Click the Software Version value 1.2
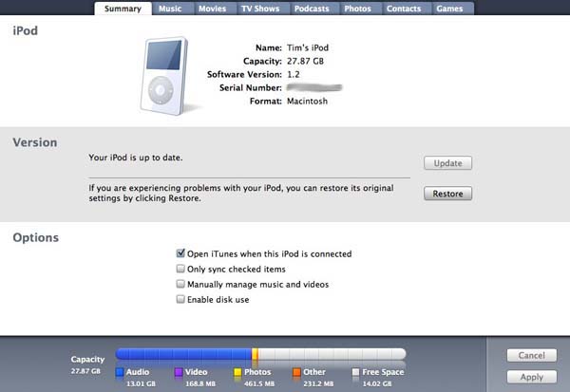 click(294, 74)
